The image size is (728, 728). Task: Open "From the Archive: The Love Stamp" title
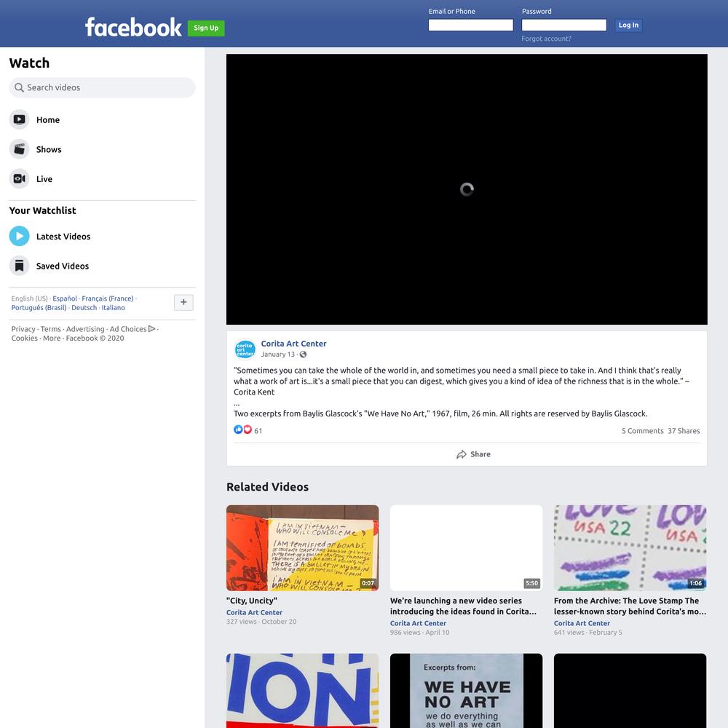[x=630, y=606]
